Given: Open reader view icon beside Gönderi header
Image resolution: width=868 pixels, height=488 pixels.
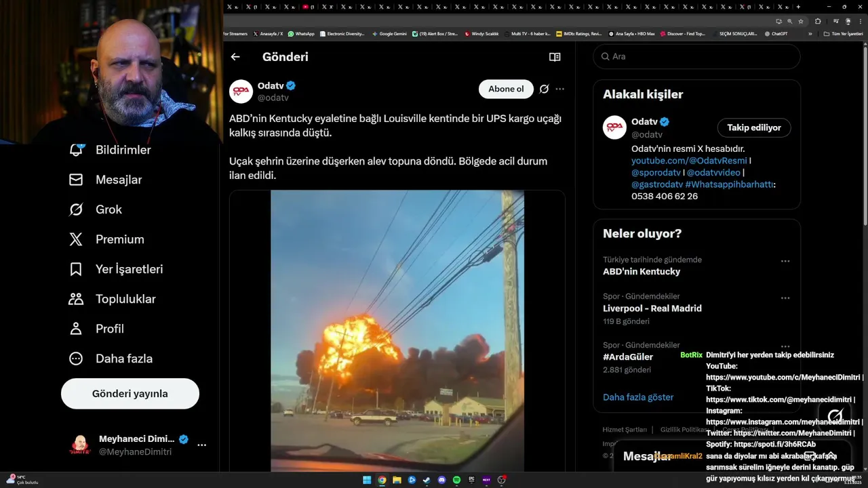Looking at the screenshot, I should click(555, 57).
